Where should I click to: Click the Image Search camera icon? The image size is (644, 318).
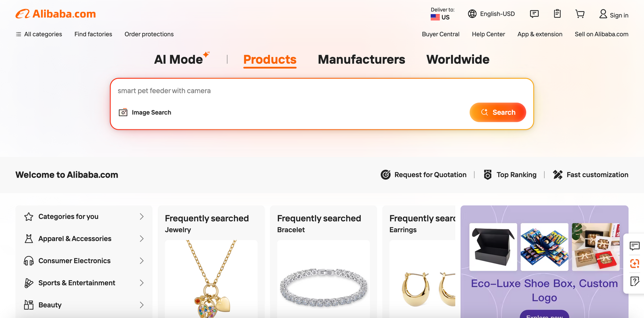[123, 112]
